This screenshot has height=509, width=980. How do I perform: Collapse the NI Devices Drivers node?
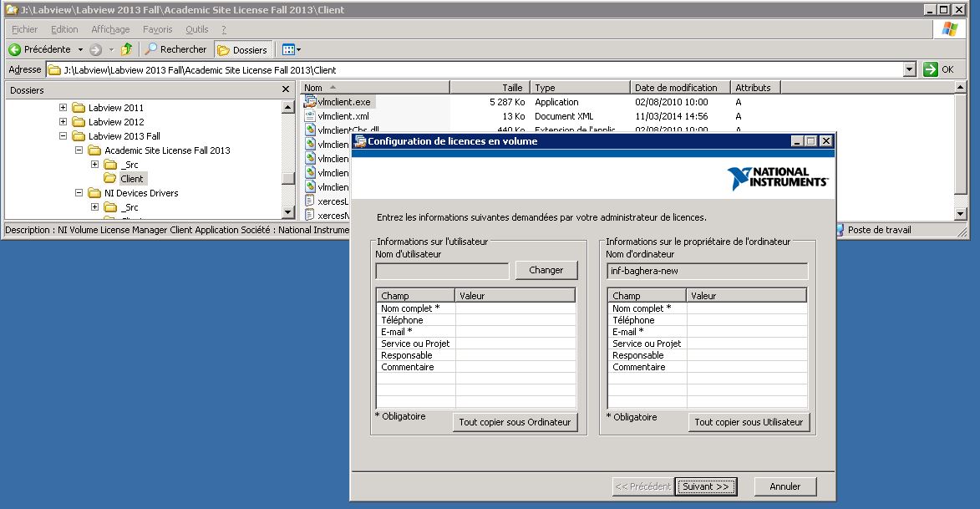(79, 192)
